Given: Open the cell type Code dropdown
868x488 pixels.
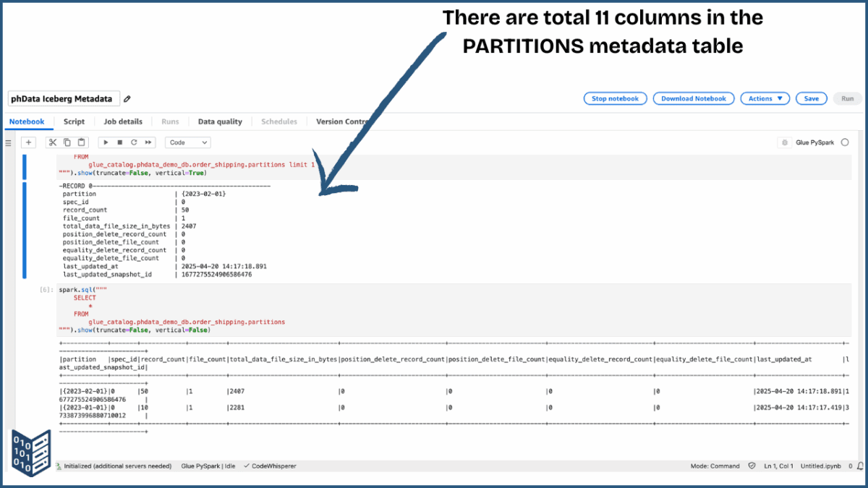Looking at the screenshot, I should 187,142.
